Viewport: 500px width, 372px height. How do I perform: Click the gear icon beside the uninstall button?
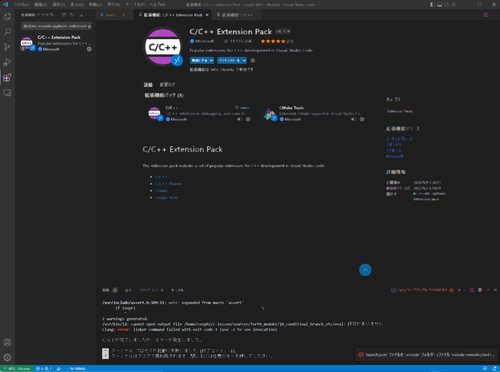pyautogui.click(x=253, y=60)
